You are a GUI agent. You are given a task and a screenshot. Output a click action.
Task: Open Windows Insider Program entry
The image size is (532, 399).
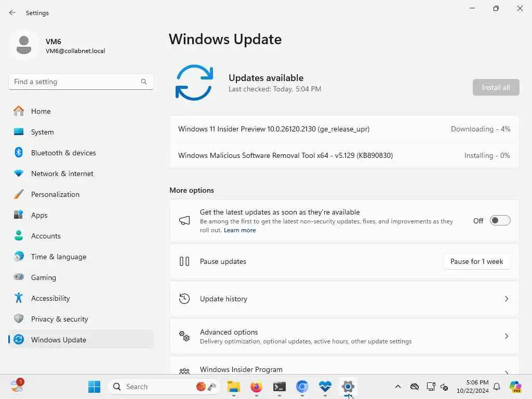click(x=344, y=366)
